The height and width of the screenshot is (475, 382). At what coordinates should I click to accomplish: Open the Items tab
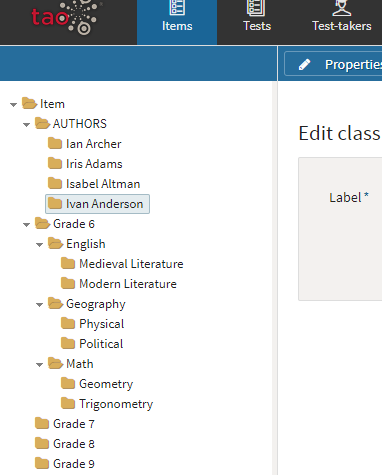[177, 22]
